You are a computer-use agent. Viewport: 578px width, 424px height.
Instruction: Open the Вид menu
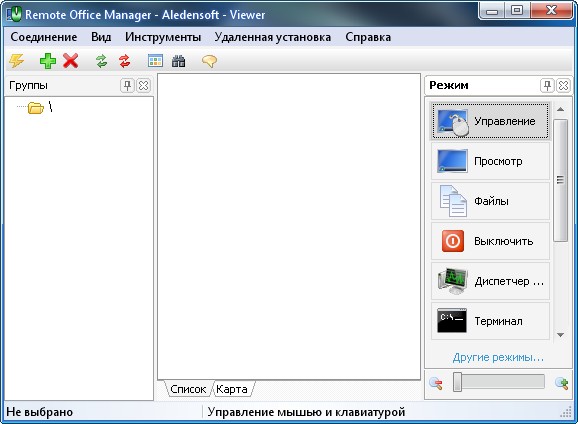[x=101, y=37]
